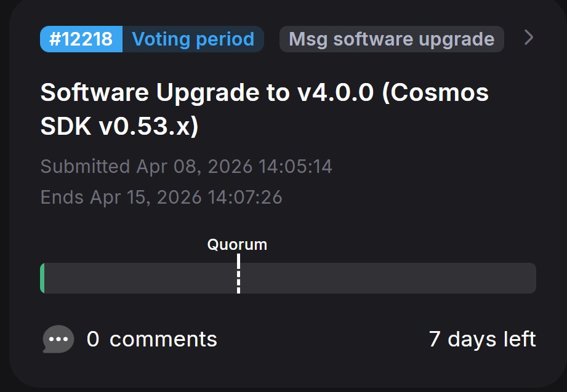Screen dimensions: 567x392
Task: Click the "7 days left" countdown text
Action: 482,339
